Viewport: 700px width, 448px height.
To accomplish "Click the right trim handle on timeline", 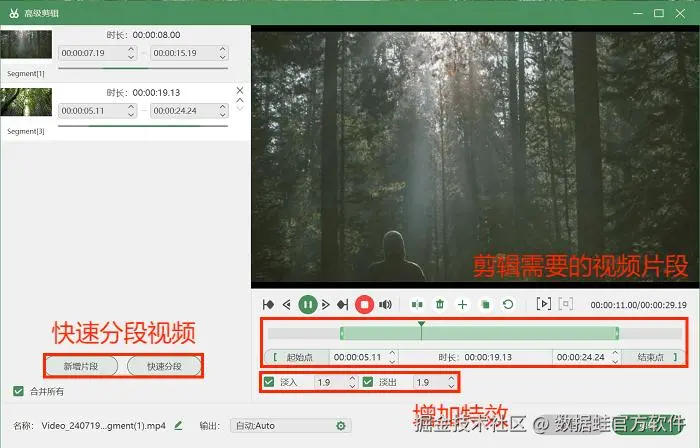I will (x=617, y=333).
